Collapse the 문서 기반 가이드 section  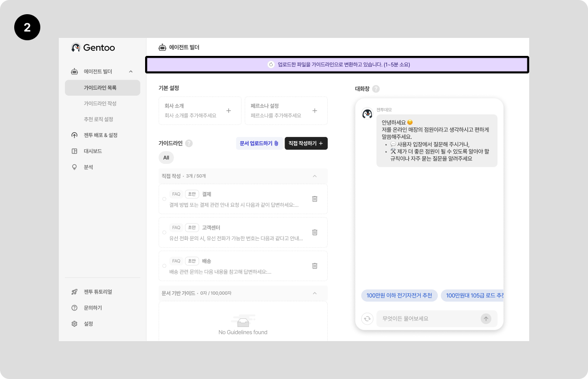[x=314, y=293]
